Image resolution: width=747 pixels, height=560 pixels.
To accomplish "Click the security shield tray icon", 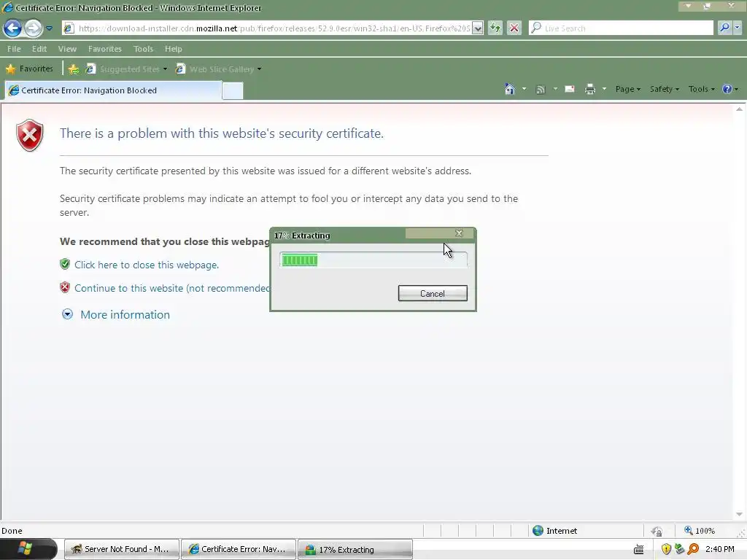I will click(x=666, y=550).
